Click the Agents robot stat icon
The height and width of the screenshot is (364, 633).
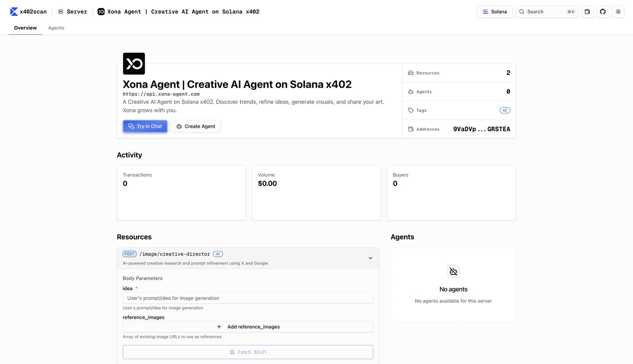point(411,92)
